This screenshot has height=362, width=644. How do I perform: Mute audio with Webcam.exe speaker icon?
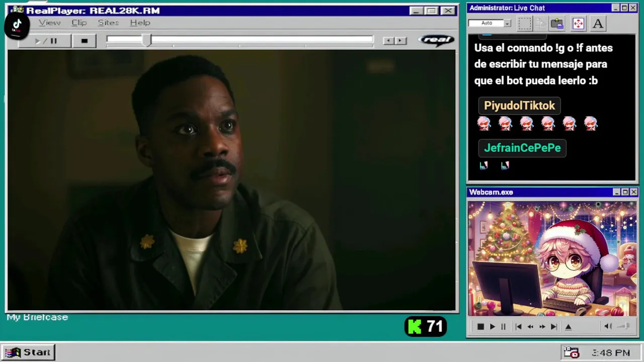[608, 327]
